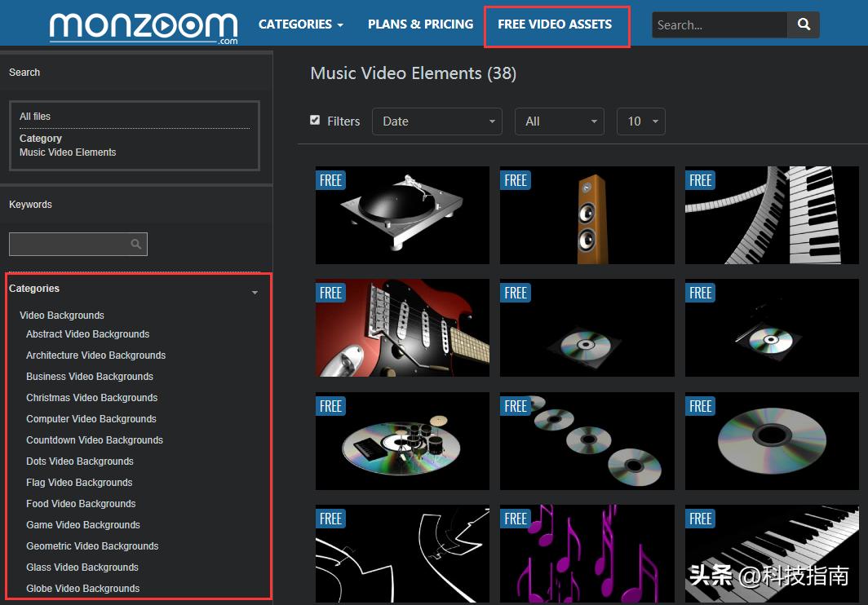Open the drum kit on CD thumbnail
The width and height of the screenshot is (868, 605).
point(402,440)
